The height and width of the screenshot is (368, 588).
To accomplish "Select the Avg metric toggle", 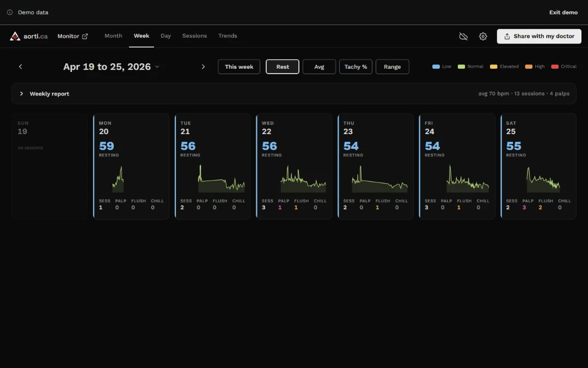I will click(x=319, y=67).
